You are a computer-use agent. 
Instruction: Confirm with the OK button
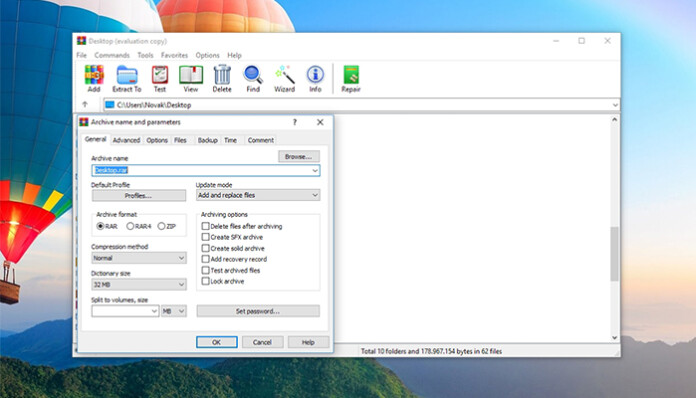(217, 342)
